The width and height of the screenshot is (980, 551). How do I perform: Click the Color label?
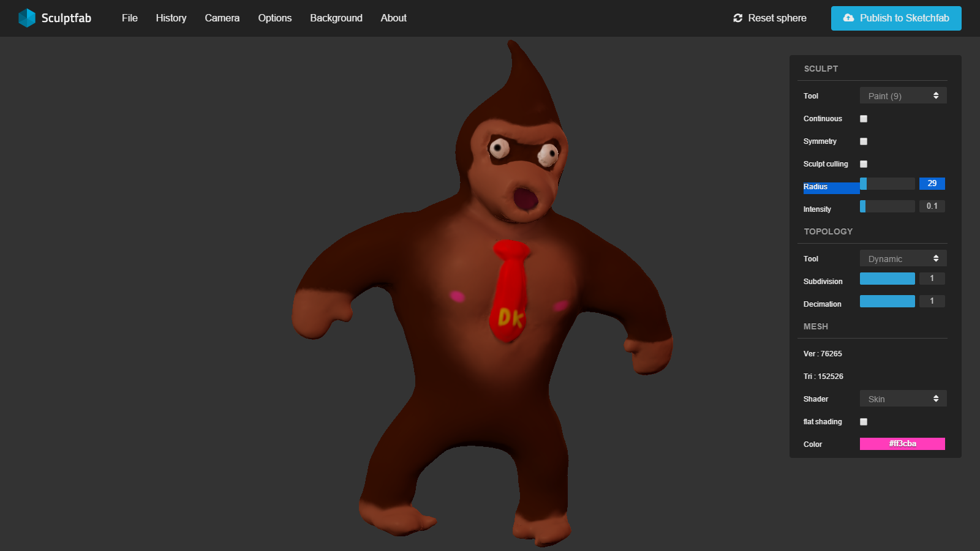click(813, 444)
